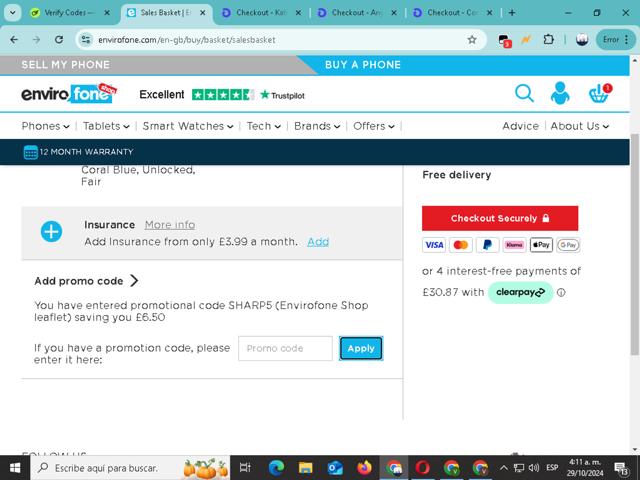Viewport: 640px width, 480px height.
Task: Expand the Brands menu
Action: coord(317,126)
